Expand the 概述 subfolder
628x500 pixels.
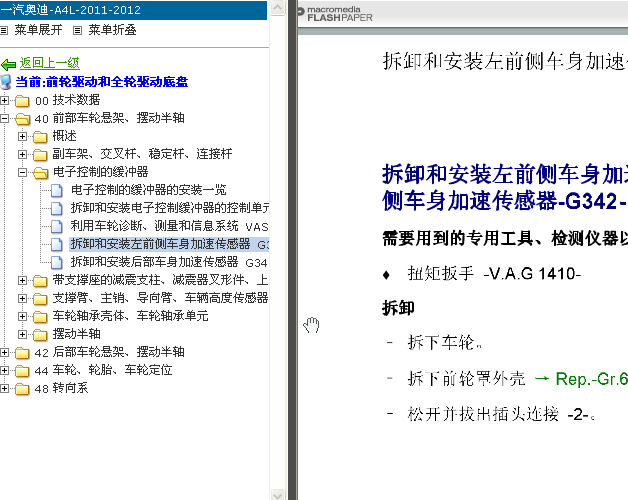click(22, 136)
